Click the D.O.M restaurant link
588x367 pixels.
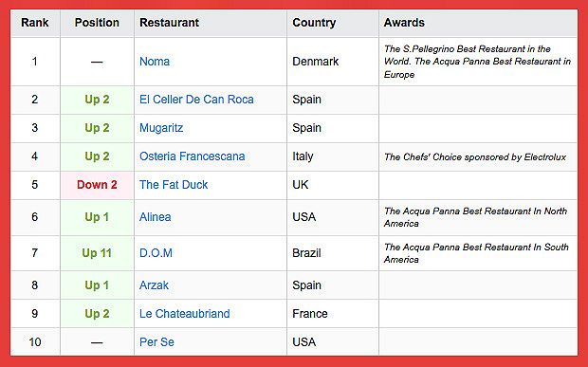156,253
